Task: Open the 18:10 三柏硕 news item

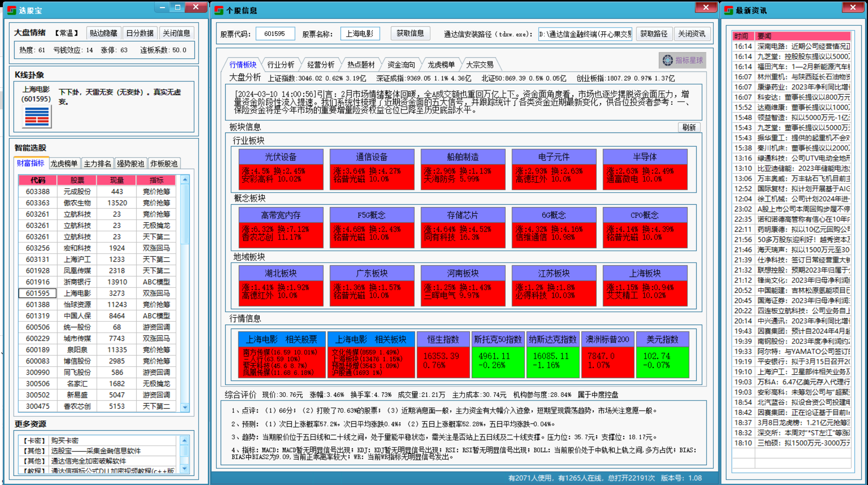Action: 792,443
